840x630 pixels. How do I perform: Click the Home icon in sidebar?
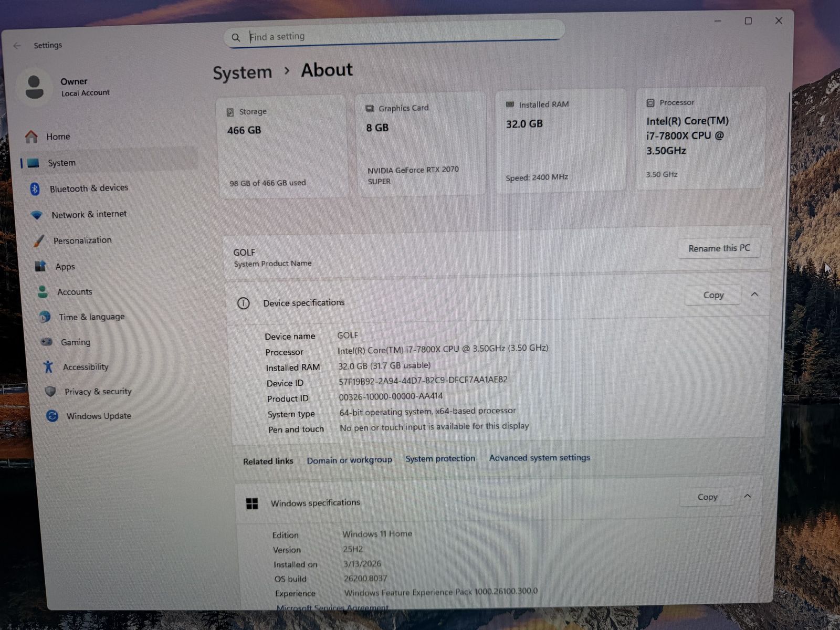pos(31,137)
